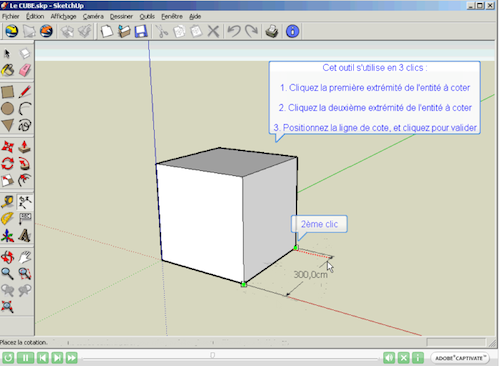Open the Fichier menu
Viewport: 500px width, 366px height.
[x=11, y=16]
